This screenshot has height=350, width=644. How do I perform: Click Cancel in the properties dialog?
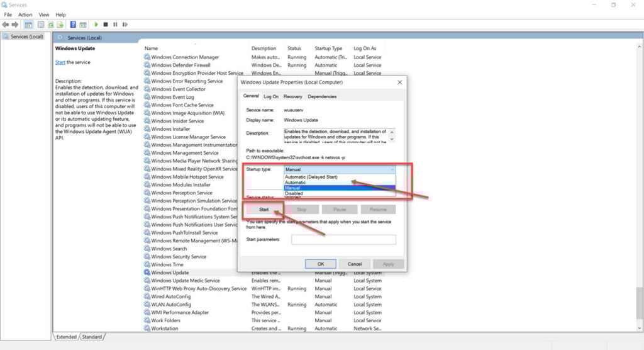355,264
